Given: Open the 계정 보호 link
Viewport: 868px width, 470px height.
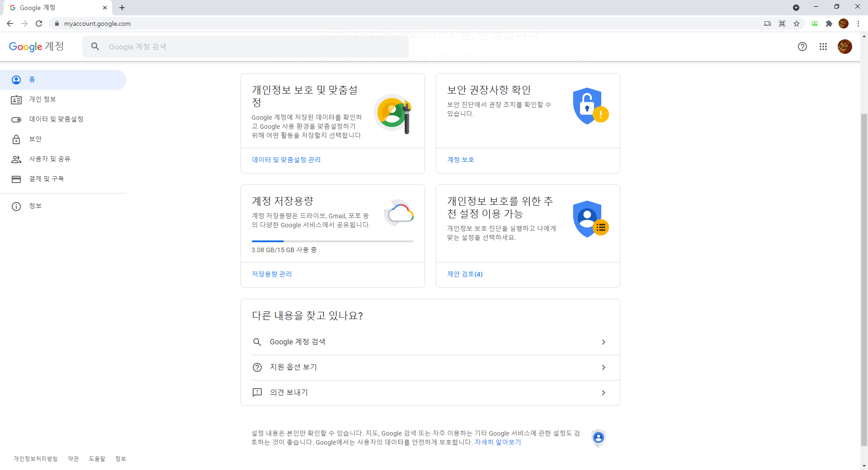Looking at the screenshot, I should pyautogui.click(x=461, y=160).
